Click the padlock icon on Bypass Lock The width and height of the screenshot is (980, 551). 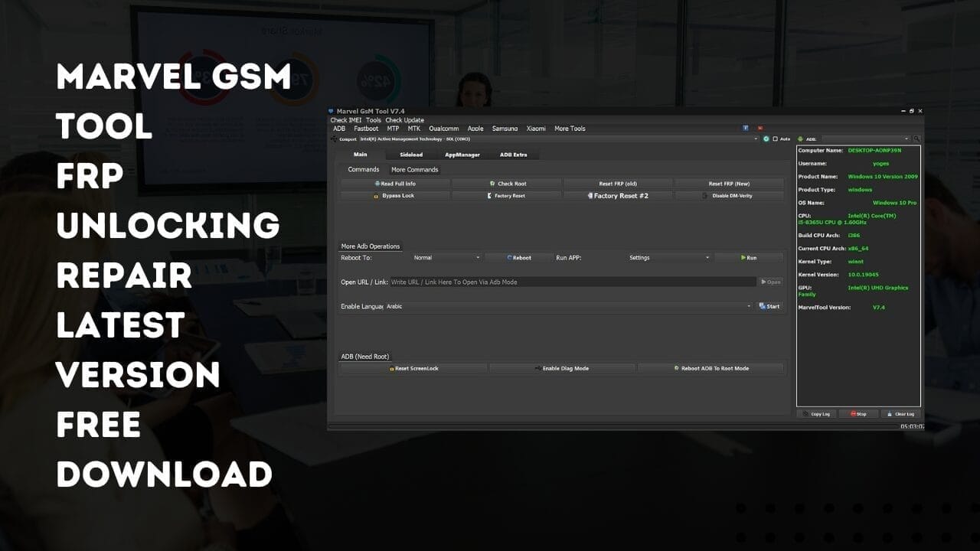pyautogui.click(x=374, y=195)
